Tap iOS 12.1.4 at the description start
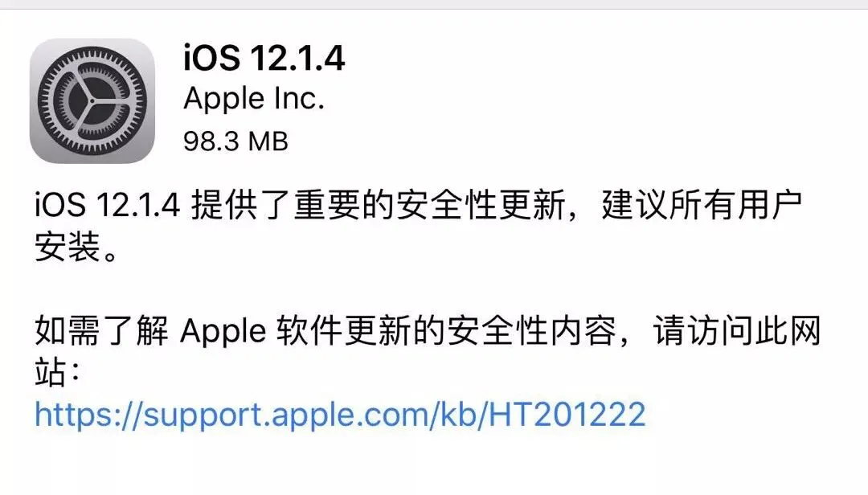868x495 pixels. click(108, 206)
